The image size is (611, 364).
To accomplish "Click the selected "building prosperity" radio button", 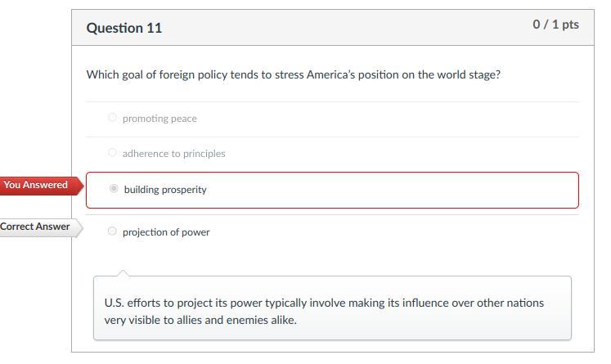I will pos(114,189).
